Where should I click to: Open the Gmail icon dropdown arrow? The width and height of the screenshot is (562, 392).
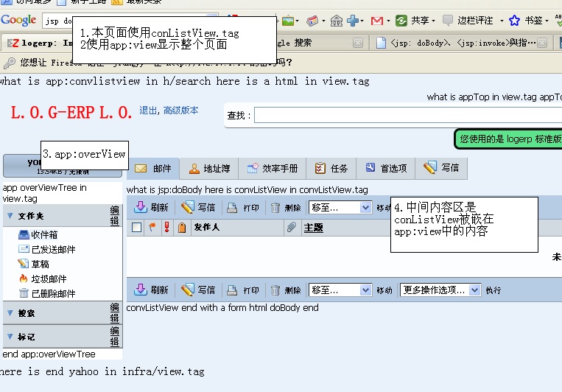click(388, 21)
